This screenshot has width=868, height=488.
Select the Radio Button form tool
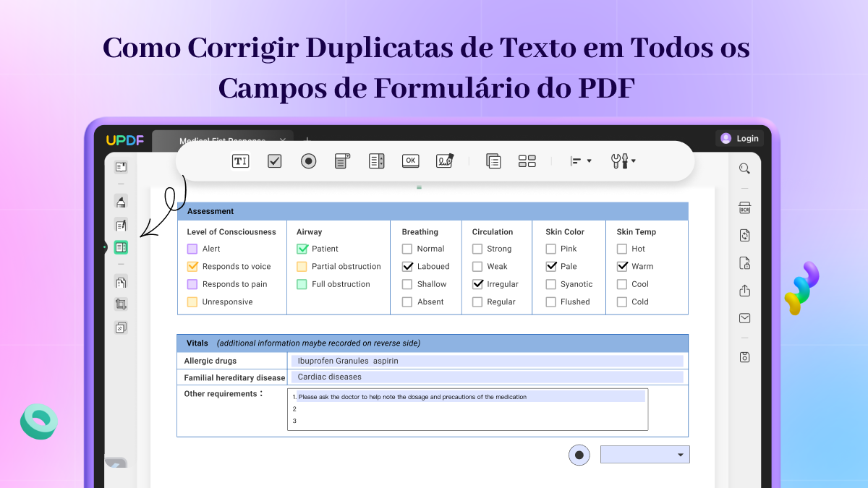308,160
